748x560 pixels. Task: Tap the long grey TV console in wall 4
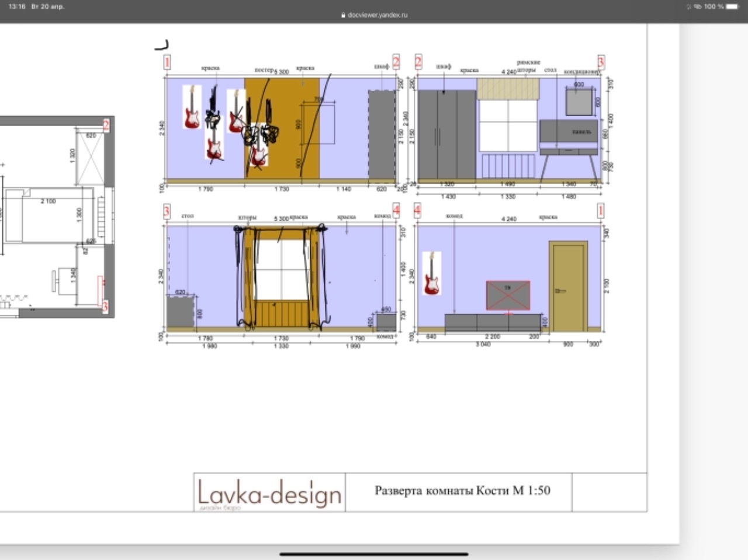[493, 323]
